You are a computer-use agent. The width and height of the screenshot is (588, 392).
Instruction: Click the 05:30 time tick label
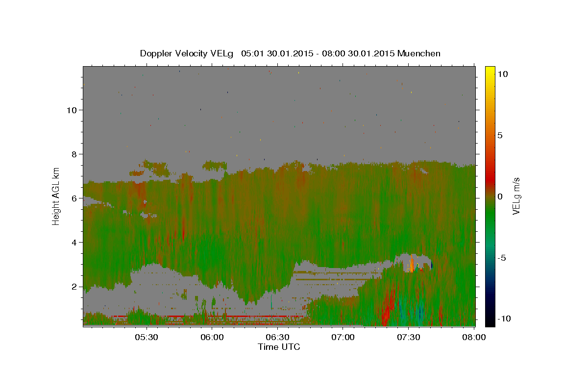(147, 337)
